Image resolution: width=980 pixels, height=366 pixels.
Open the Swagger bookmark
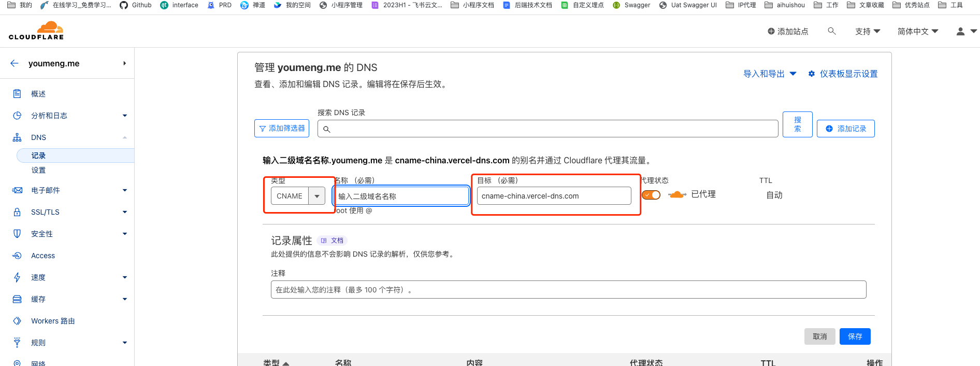coord(631,5)
